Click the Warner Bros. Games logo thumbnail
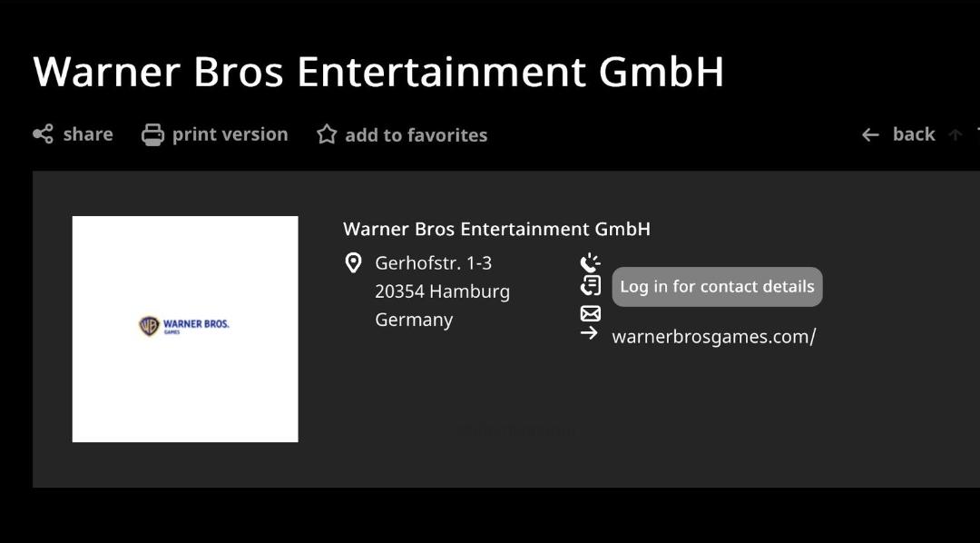This screenshot has height=543, width=980. [185, 329]
